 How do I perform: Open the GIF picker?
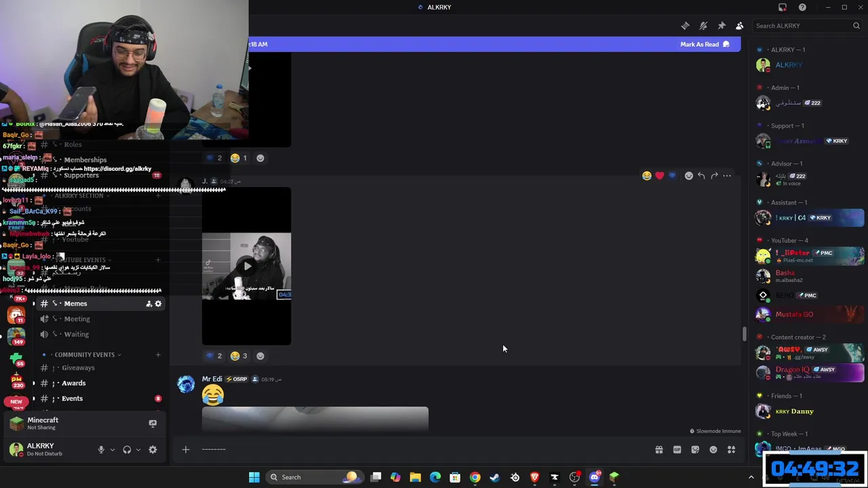click(677, 449)
